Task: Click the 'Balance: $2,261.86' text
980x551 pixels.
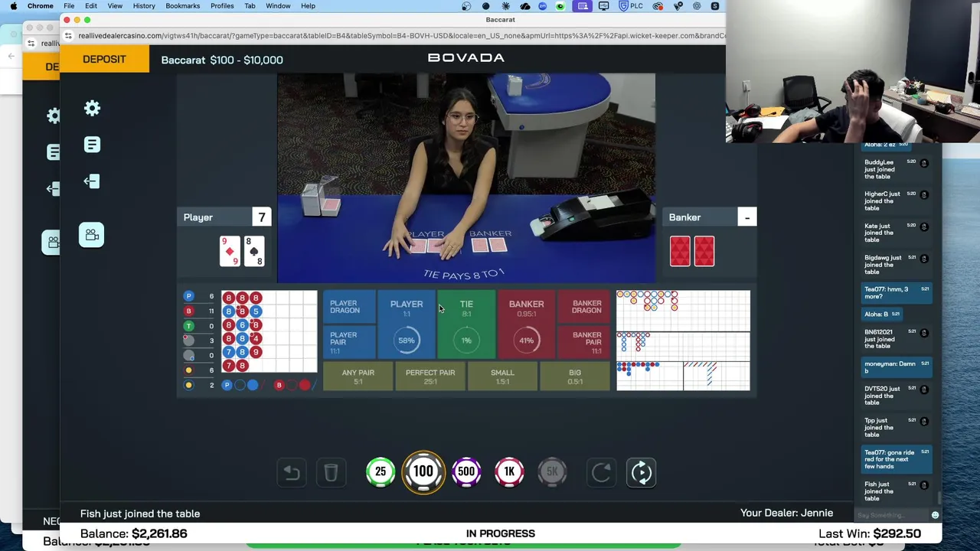Action: 133,533
